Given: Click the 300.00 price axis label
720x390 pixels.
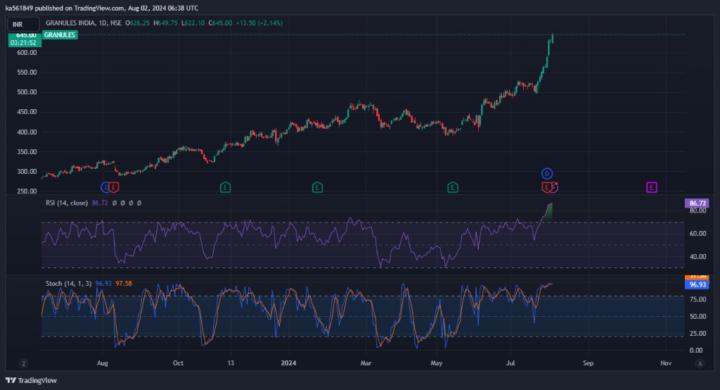Looking at the screenshot, I should coord(27,171).
